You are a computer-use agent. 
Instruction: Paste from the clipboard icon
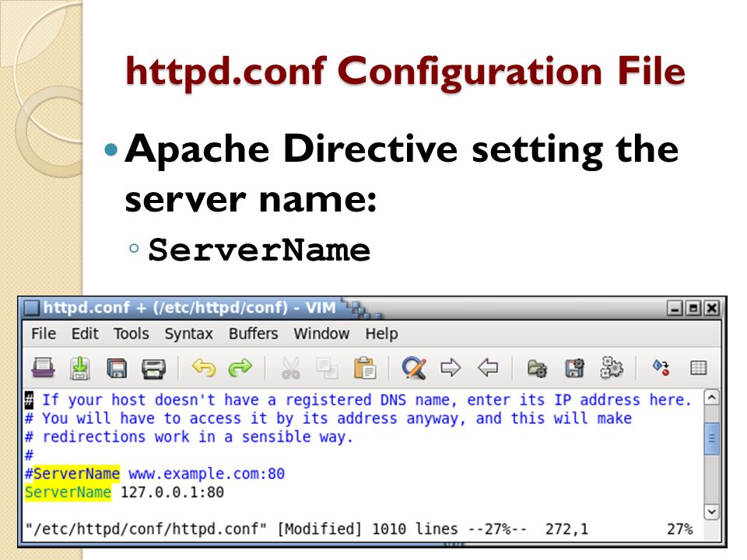pos(365,368)
